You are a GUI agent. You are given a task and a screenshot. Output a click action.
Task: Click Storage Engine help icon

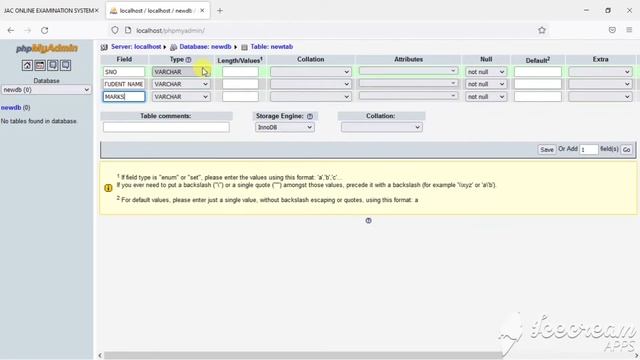(310, 116)
